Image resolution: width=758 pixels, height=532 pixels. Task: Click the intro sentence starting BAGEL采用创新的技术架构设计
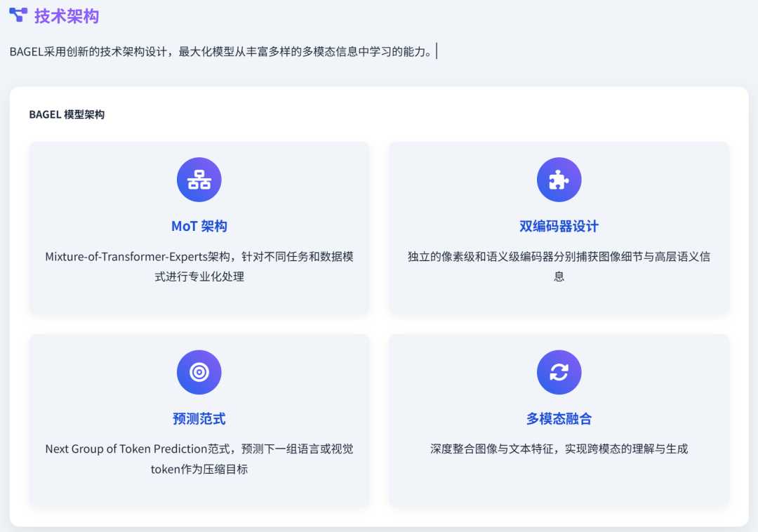coord(221,52)
